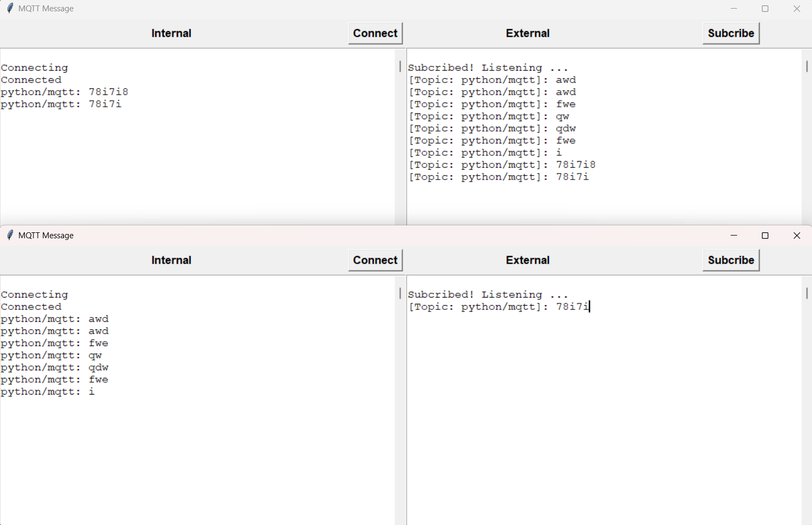Click Connect in the lower MQTT window

click(375, 260)
